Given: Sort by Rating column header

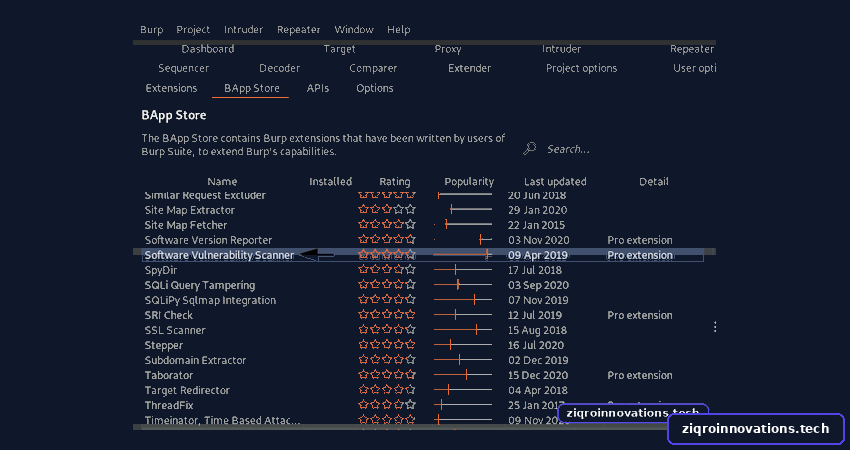Looking at the screenshot, I should point(395,182).
